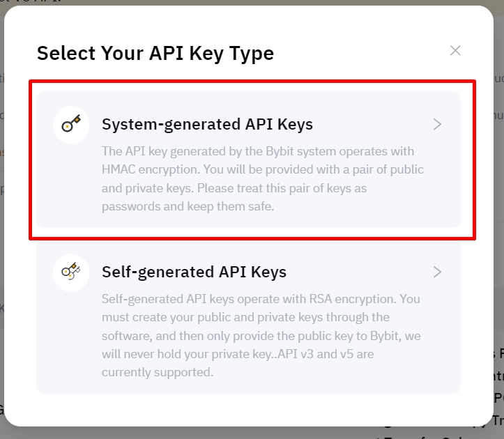Click the line starting "Self-generated API keys operate with"
Screen dimensions: 504x439
[261, 299]
